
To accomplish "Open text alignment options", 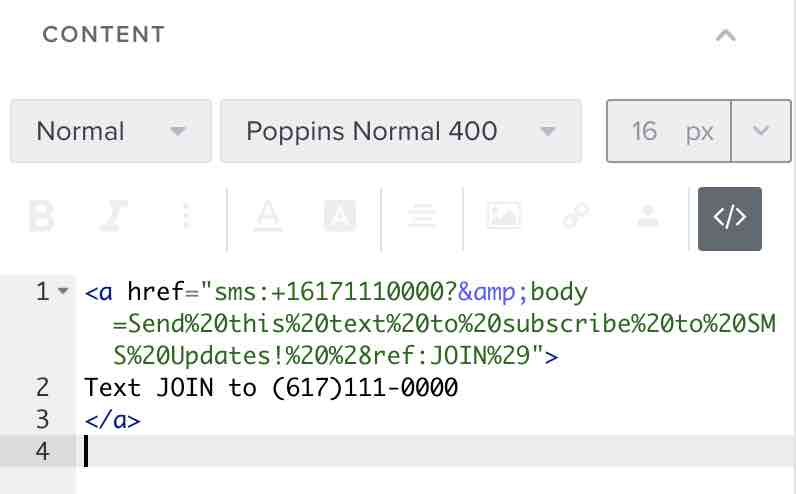I will point(419,216).
